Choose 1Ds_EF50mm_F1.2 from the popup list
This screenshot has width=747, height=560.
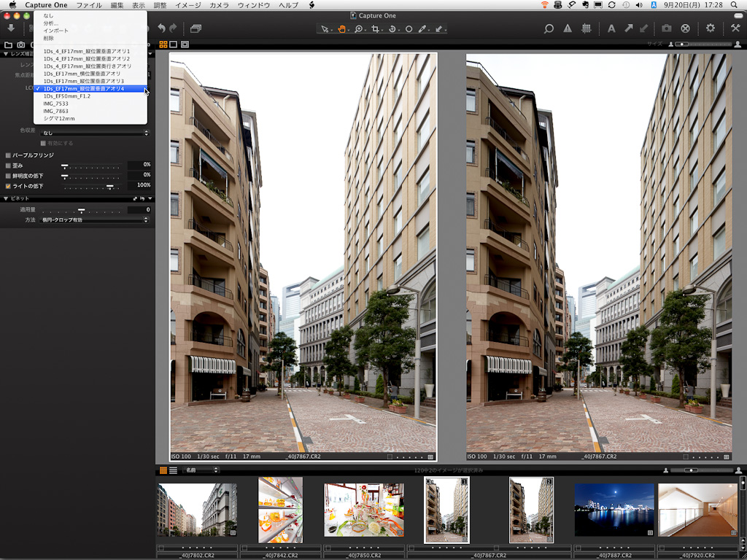[67, 96]
